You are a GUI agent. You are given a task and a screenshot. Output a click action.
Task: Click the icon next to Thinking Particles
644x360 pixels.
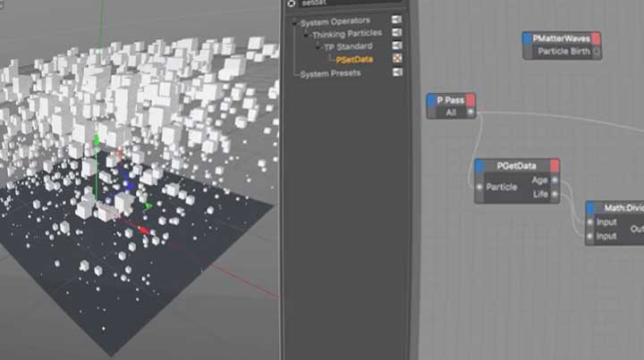396,33
